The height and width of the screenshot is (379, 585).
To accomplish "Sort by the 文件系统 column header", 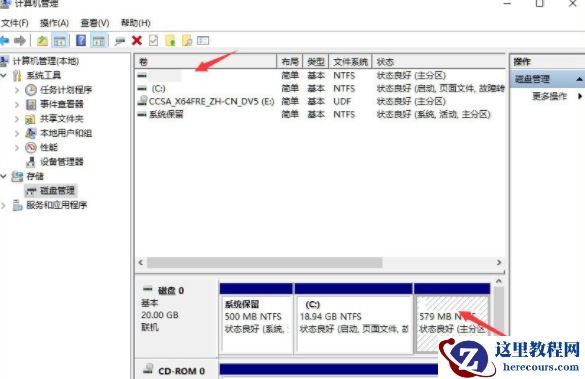I will (350, 62).
